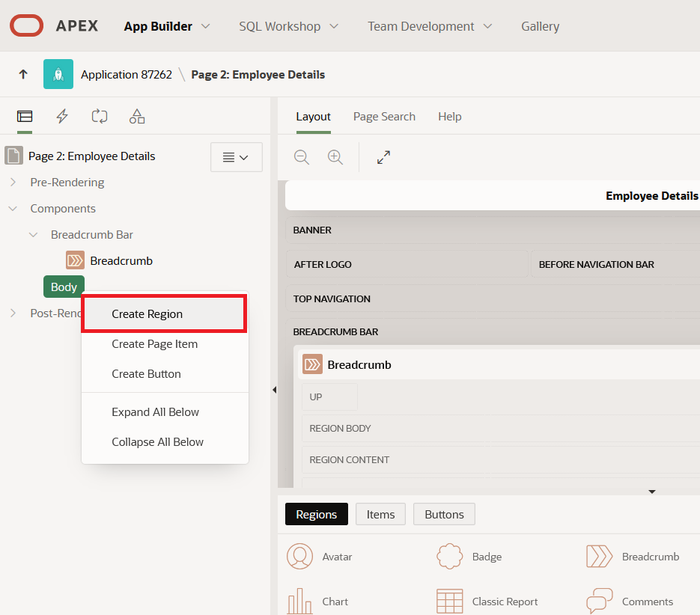Zoom in the layout view
Screen dimensions: 700x615
click(335, 157)
